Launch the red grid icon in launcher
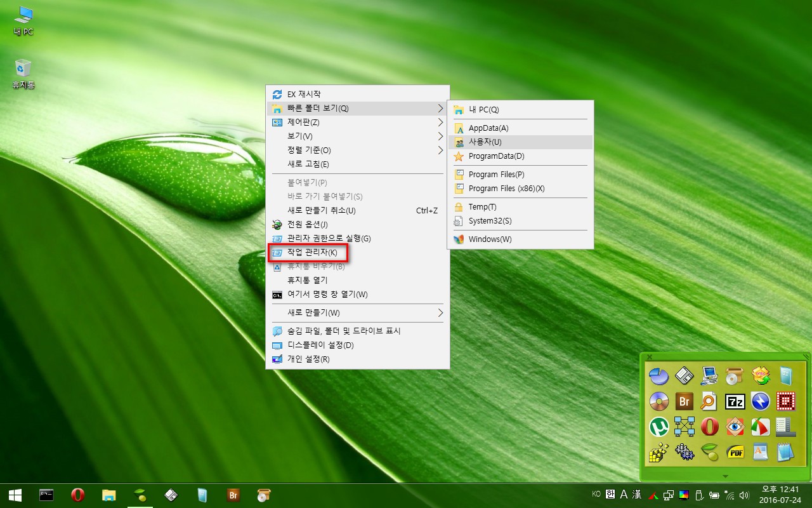Image resolution: width=812 pixels, height=508 pixels. click(x=786, y=401)
